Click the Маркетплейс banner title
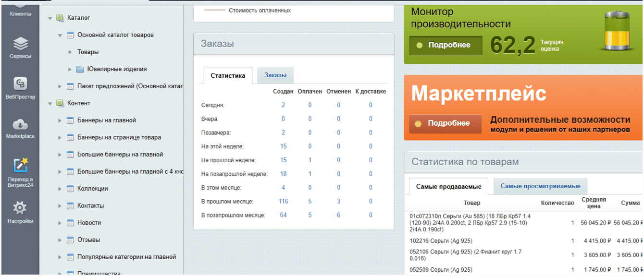 [479, 93]
